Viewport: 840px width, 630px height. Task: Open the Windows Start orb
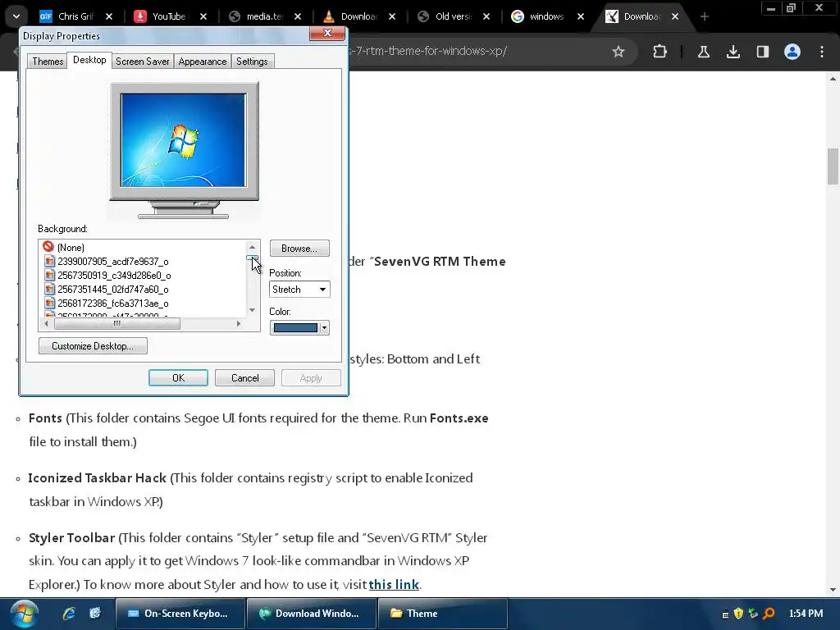coord(24,614)
